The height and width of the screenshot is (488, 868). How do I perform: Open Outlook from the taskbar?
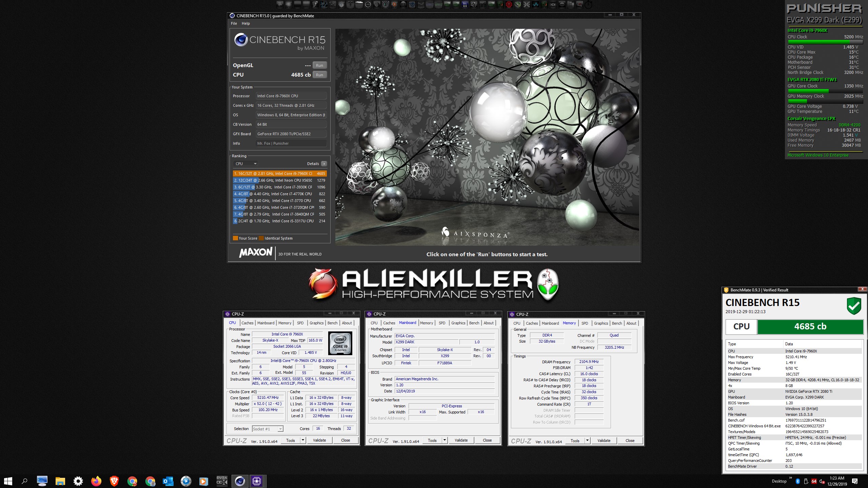pyautogui.click(x=168, y=481)
